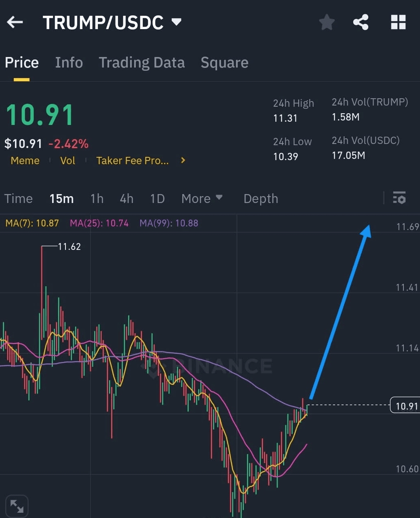Screen dimensions: 420x518
Task: Expand chart to fullscreen with arrows icon
Action: [17, 506]
